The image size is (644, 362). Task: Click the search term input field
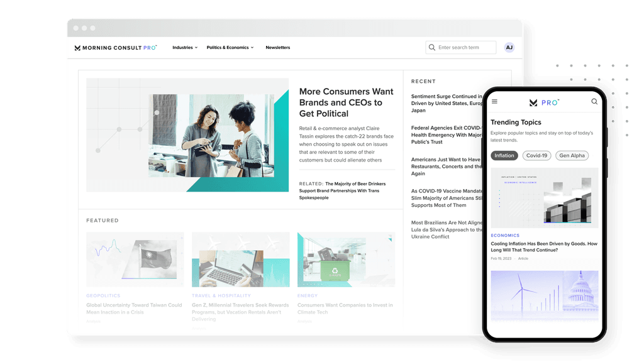tap(465, 48)
